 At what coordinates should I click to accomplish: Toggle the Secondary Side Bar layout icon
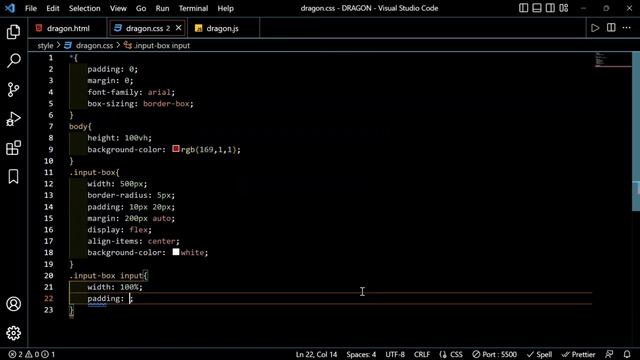click(550, 8)
